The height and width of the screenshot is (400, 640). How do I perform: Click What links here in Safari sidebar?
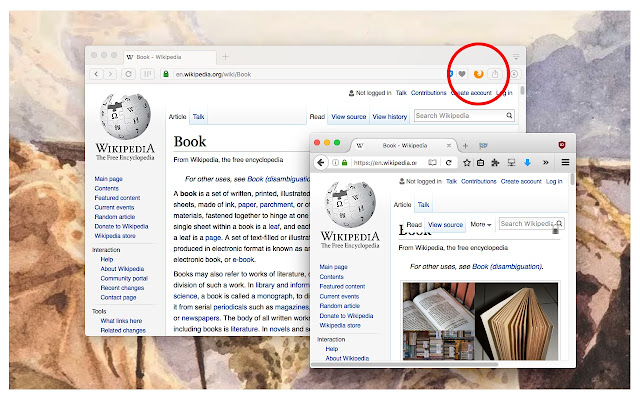coord(121,321)
